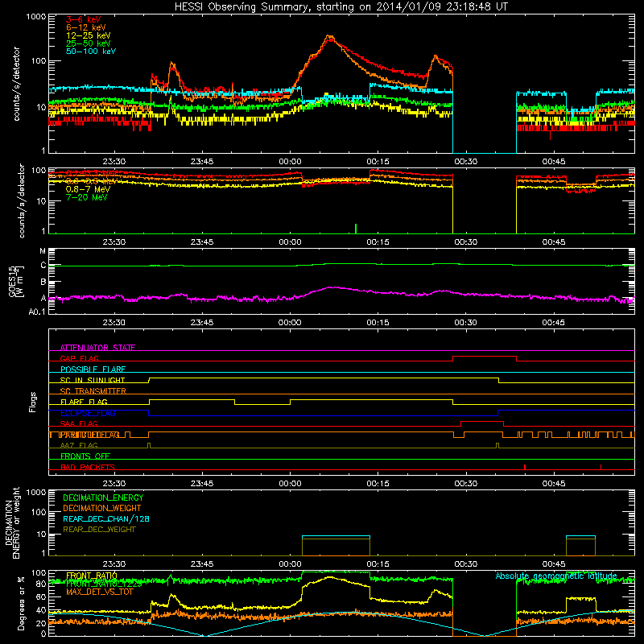This screenshot has width=644, height=644.
Task: Click the 00:00 tick under the top panel
Action: (290, 162)
